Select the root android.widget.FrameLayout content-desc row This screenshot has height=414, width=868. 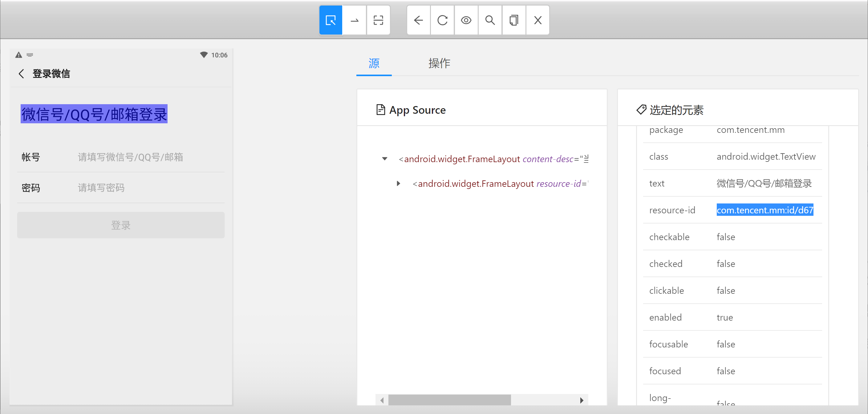pyautogui.click(x=493, y=159)
